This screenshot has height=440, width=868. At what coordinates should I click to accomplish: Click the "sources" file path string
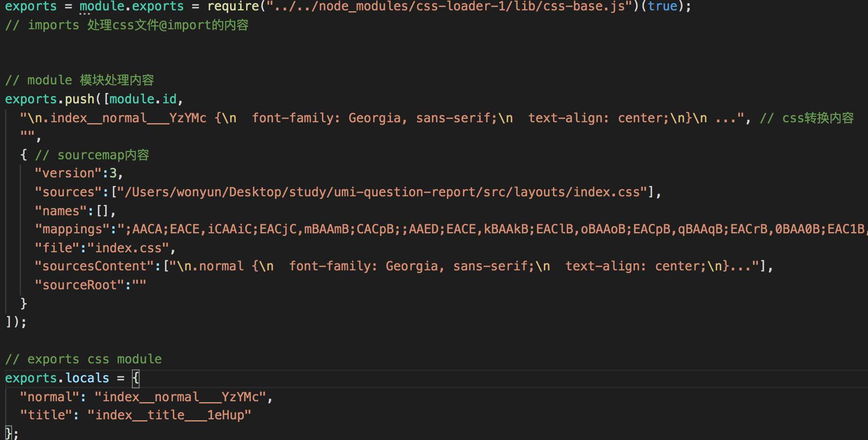pos(386,192)
